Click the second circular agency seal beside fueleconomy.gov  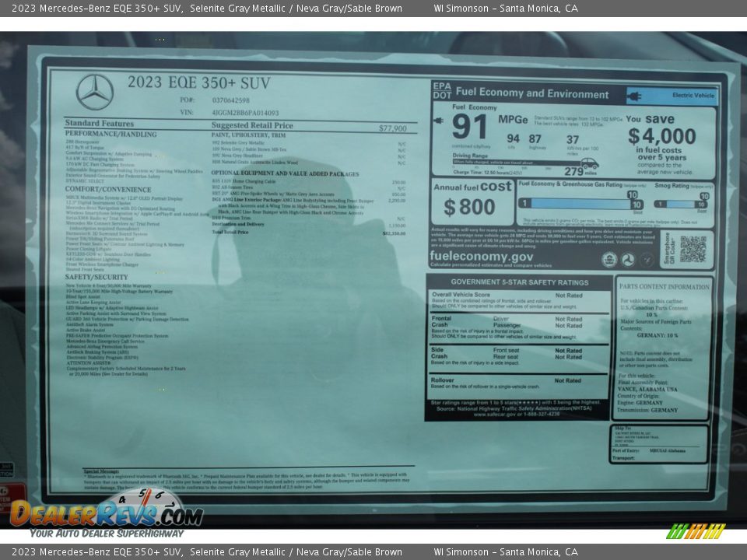point(628,260)
